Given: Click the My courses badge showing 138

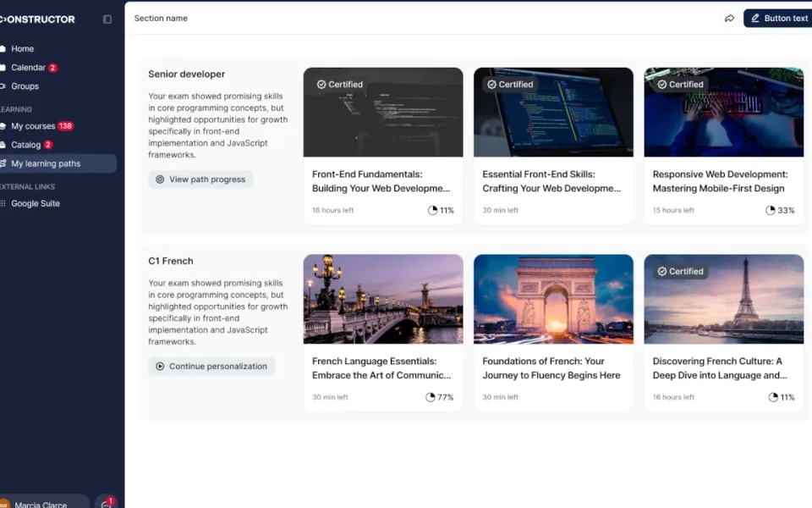Looking at the screenshot, I should tap(65, 126).
